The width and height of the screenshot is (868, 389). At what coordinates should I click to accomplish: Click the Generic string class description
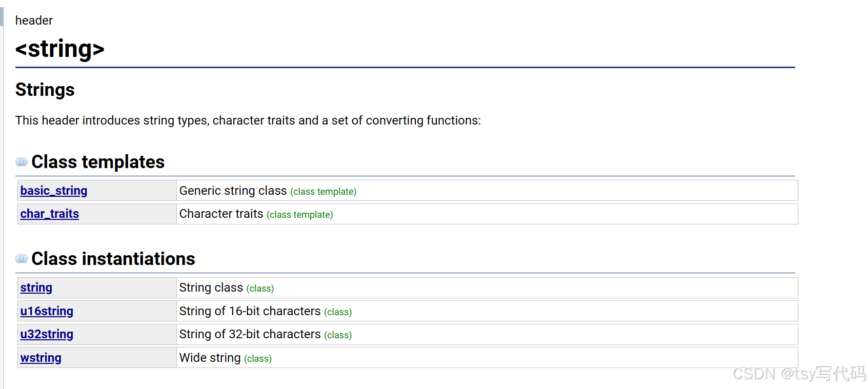click(x=268, y=191)
